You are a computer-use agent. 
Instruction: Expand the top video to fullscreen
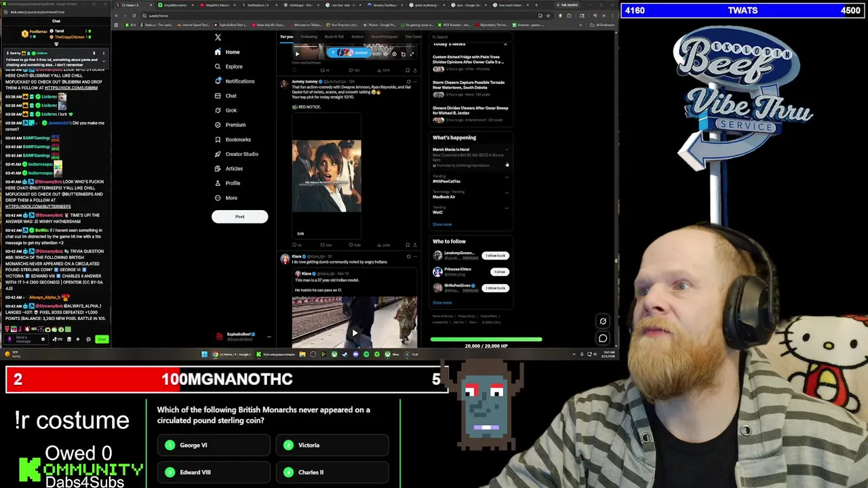(411, 54)
